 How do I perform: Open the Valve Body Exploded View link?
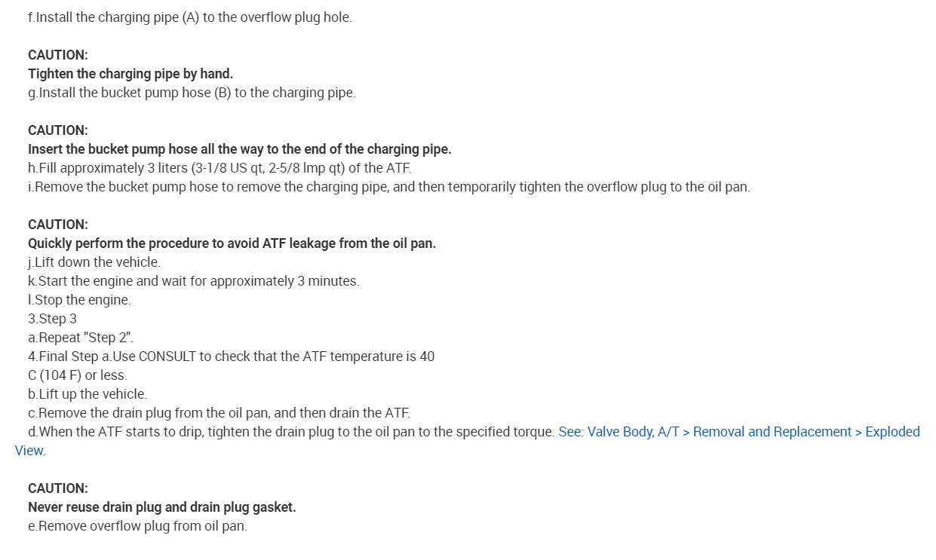pos(738,432)
